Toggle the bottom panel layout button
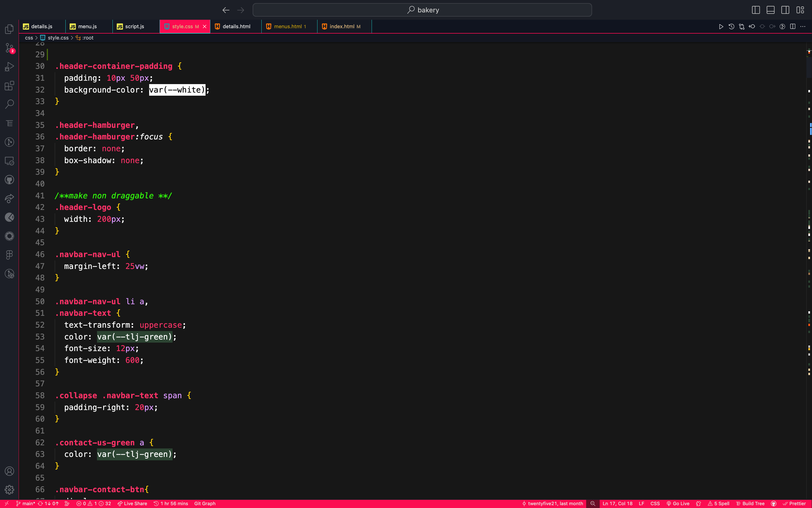Viewport: 812px width, 508px height. pos(770,10)
